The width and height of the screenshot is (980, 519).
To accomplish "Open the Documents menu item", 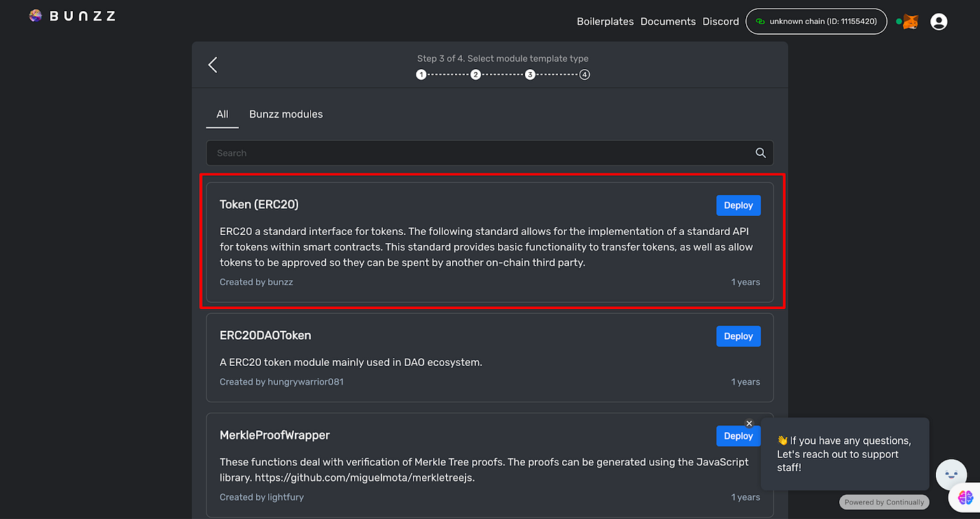I will click(668, 22).
